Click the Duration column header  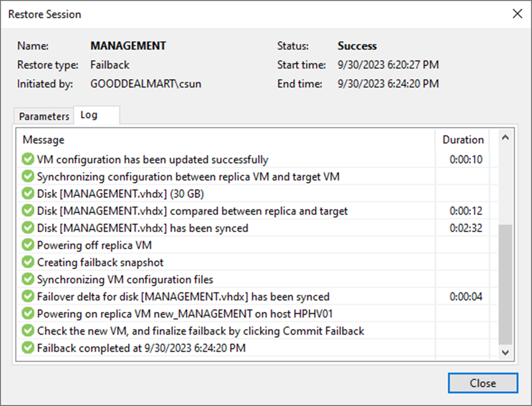463,140
